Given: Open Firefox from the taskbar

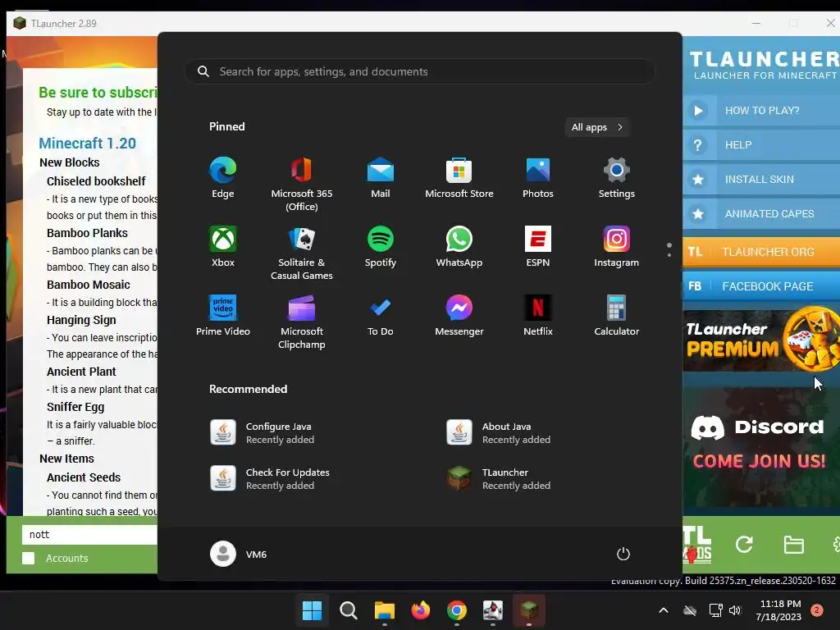Looking at the screenshot, I should 421,610.
